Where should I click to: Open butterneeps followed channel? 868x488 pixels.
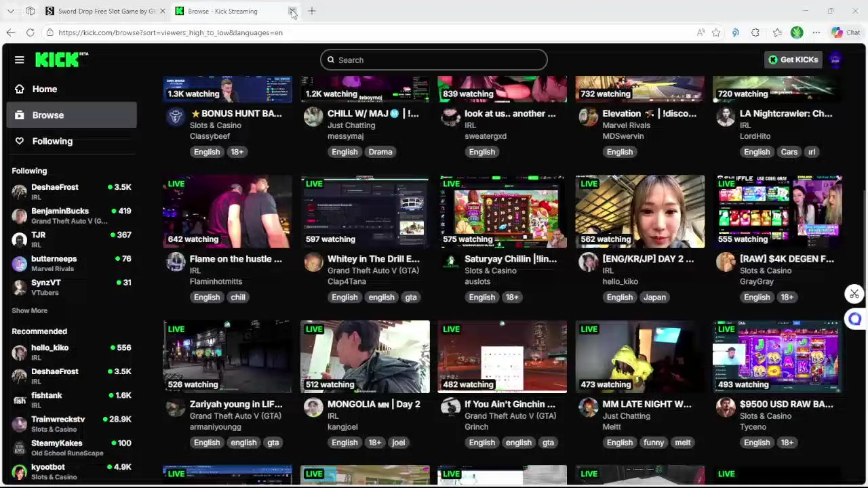coord(71,263)
